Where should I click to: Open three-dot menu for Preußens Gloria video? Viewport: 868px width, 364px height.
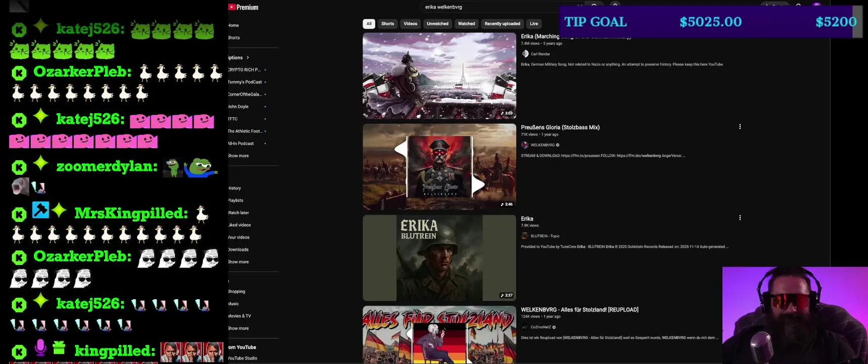coord(740,127)
